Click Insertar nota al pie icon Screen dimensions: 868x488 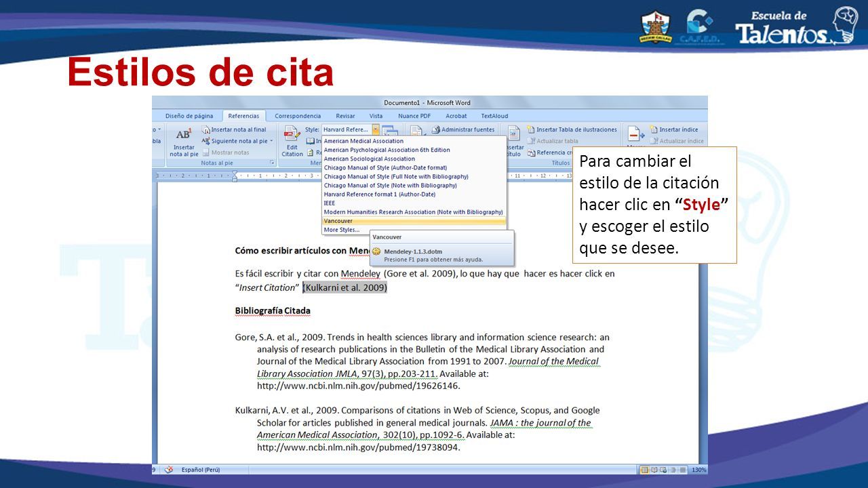[x=183, y=134]
